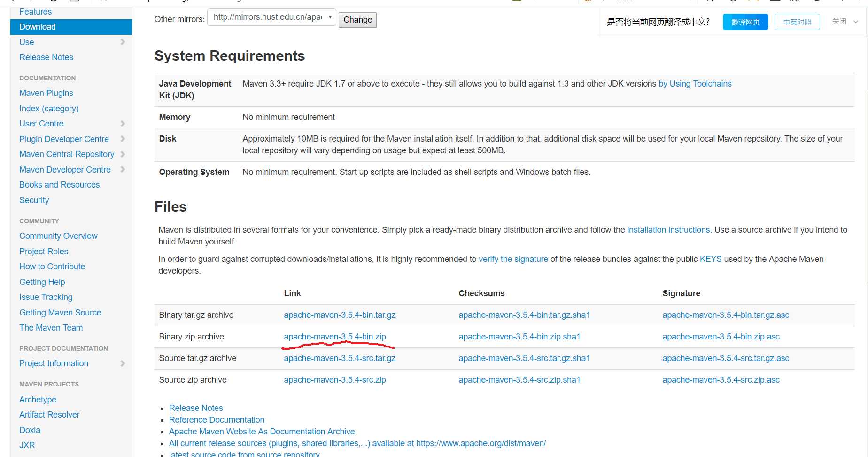Expand the User Centre chevron
The image size is (868, 457).
coord(123,124)
